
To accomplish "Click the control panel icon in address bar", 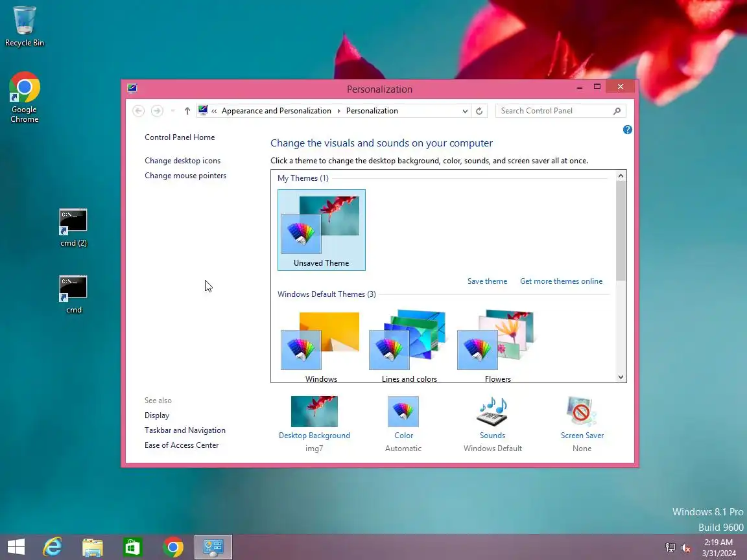I will [203, 110].
